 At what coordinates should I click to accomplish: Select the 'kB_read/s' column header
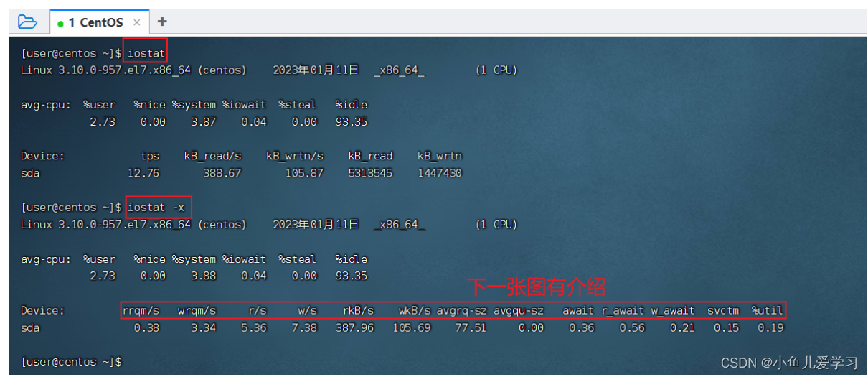pos(212,156)
